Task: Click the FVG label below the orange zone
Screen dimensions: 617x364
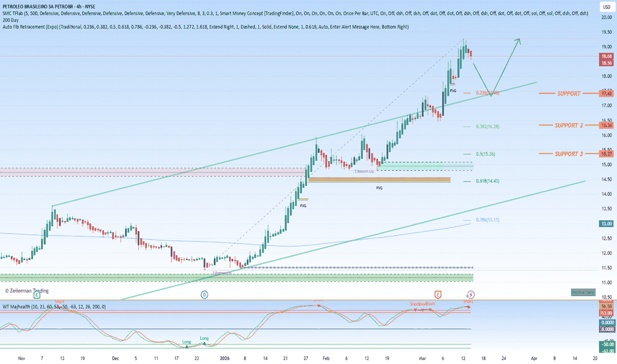Action: click(379, 188)
